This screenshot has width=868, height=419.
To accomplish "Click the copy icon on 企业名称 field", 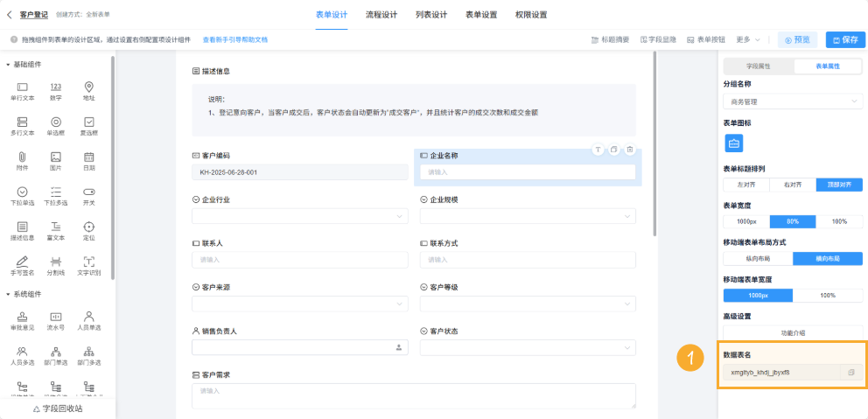I will click(614, 150).
